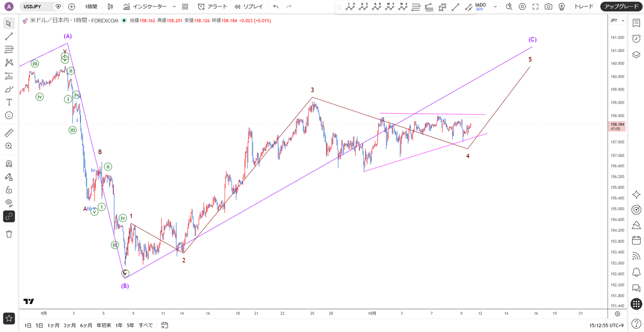Screen dimensions: 644x332
Task: Open the chart patterns tool group
Action: click(x=9, y=63)
